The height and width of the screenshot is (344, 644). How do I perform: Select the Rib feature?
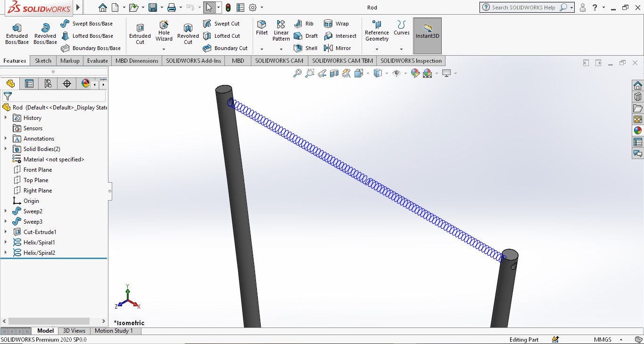[304, 24]
